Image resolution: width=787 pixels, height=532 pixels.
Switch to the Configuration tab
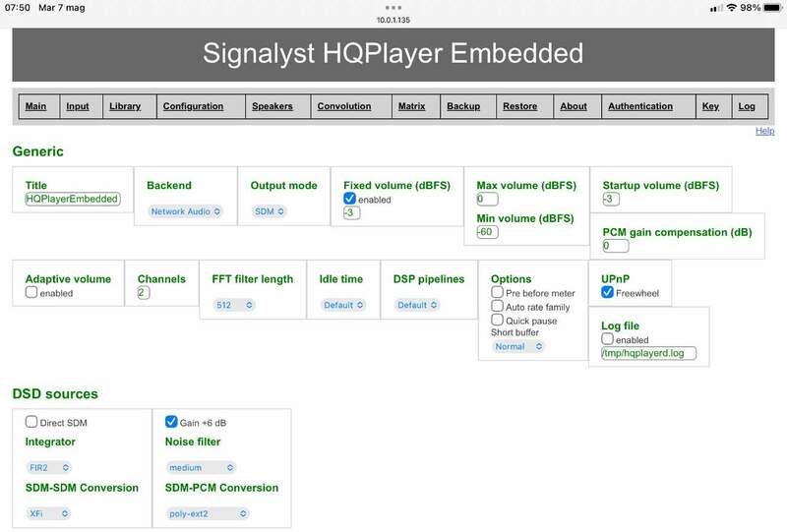(x=193, y=106)
